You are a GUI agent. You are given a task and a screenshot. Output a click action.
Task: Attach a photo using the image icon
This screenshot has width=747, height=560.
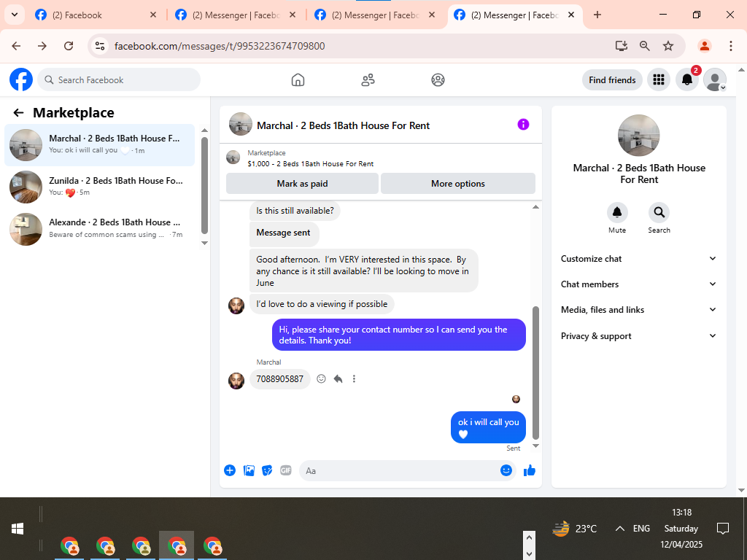coord(249,470)
